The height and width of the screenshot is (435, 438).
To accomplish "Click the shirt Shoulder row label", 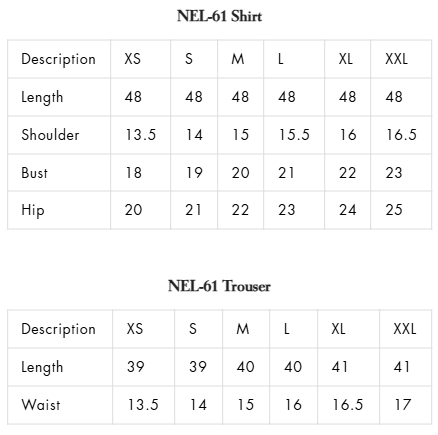I will (x=50, y=135).
